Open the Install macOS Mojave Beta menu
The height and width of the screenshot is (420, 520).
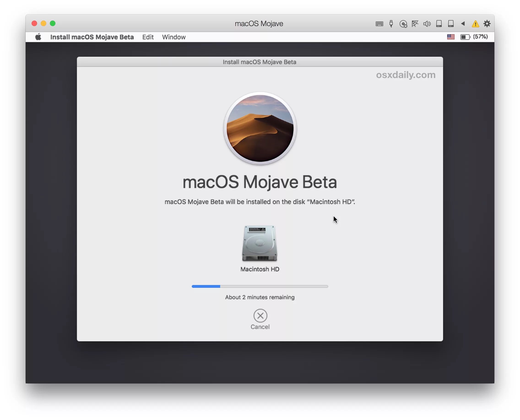coord(92,37)
